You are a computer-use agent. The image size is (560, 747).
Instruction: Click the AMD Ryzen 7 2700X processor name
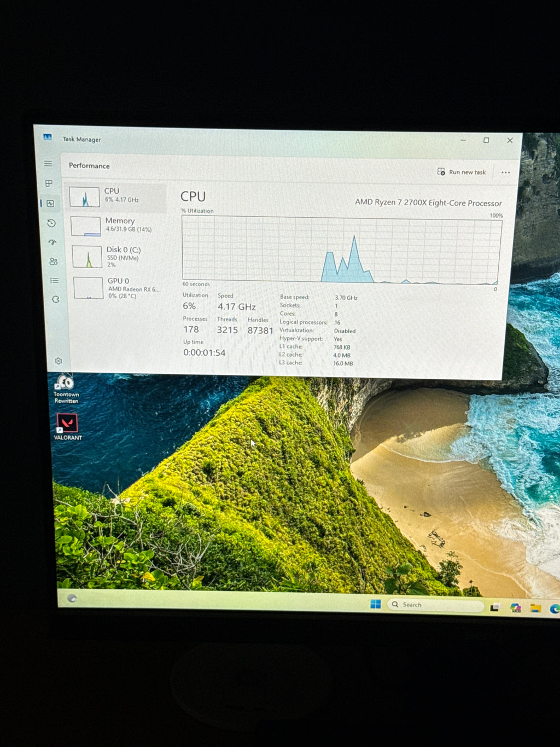pyautogui.click(x=428, y=202)
